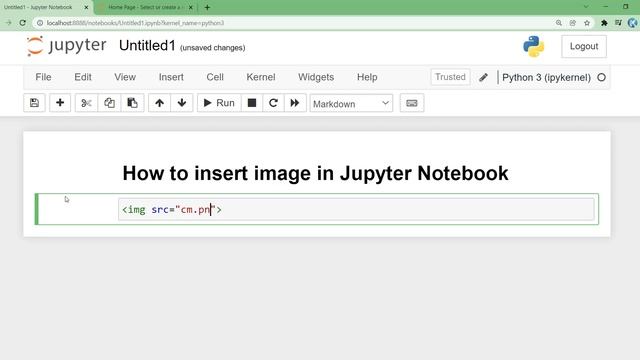640x360 pixels.
Task: Click inside the img src code cell
Action: click(356, 209)
